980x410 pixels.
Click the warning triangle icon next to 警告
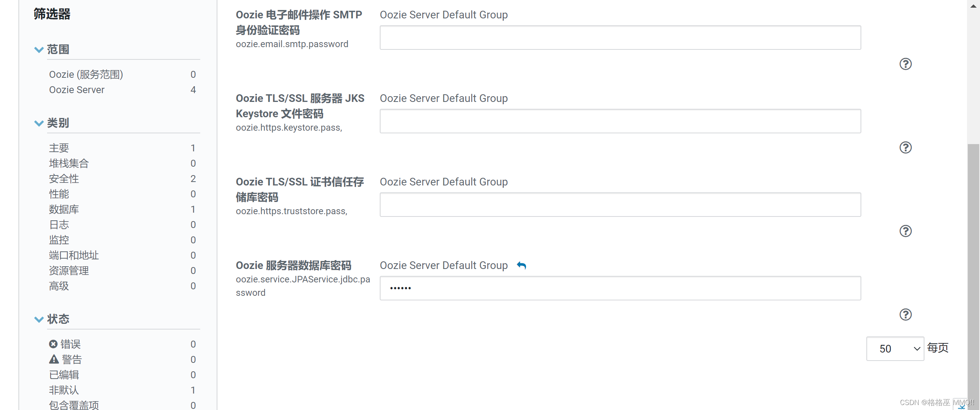tap(54, 359)
